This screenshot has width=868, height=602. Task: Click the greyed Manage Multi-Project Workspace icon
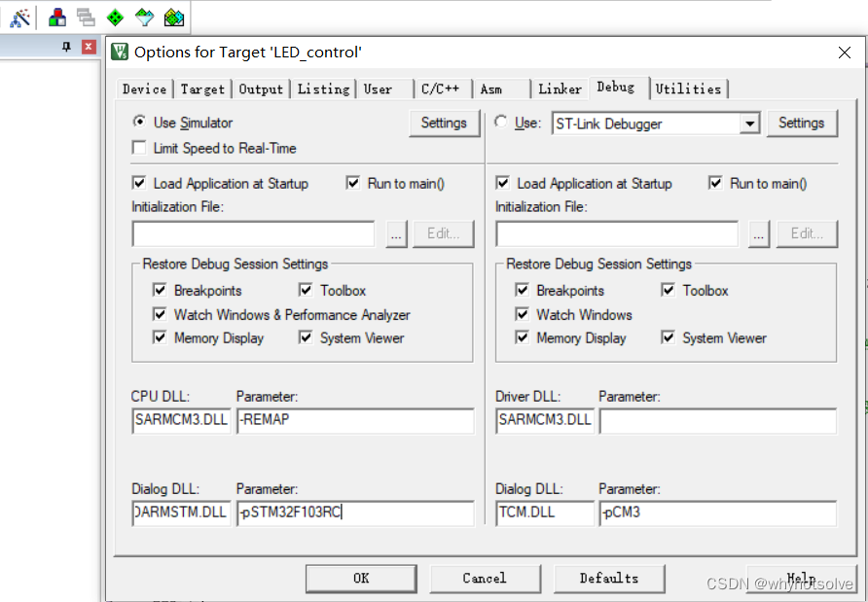86,18
